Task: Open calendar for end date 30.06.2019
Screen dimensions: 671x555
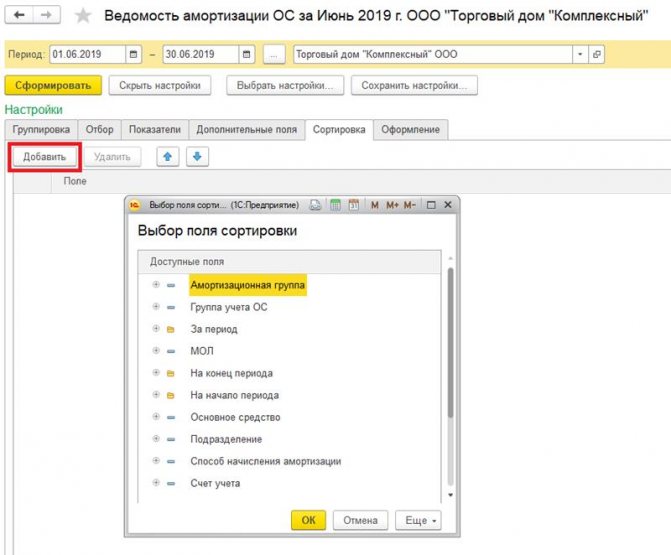Action: 246,54
